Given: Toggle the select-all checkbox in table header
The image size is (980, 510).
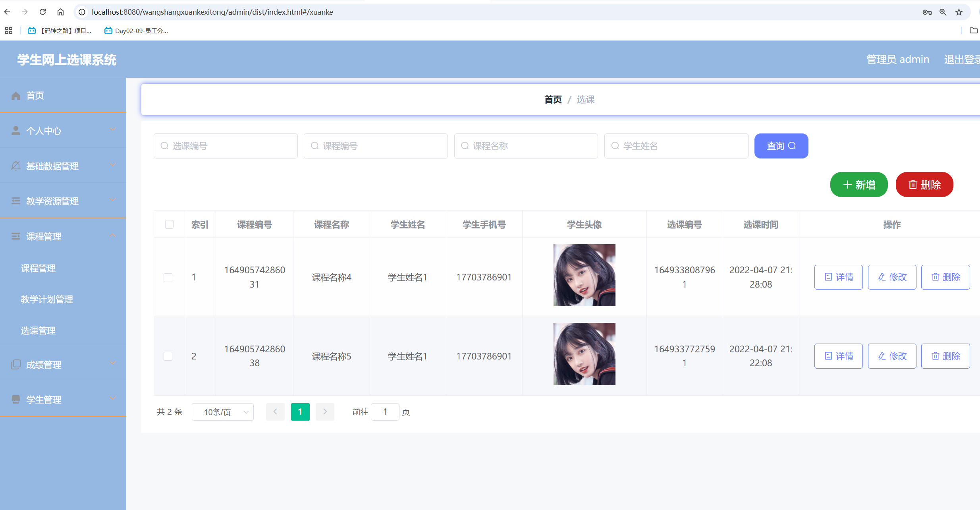Looking at the screenshot, I should 169,224.
